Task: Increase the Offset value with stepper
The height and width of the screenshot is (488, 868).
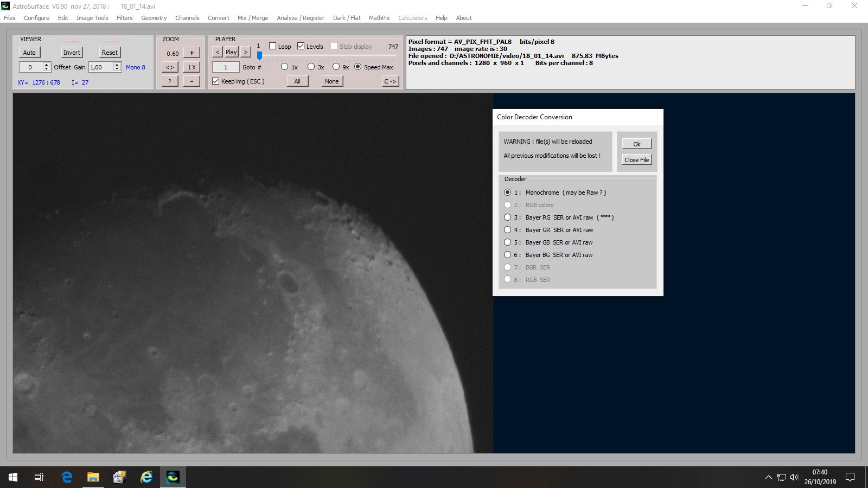Action: point(47,65)
